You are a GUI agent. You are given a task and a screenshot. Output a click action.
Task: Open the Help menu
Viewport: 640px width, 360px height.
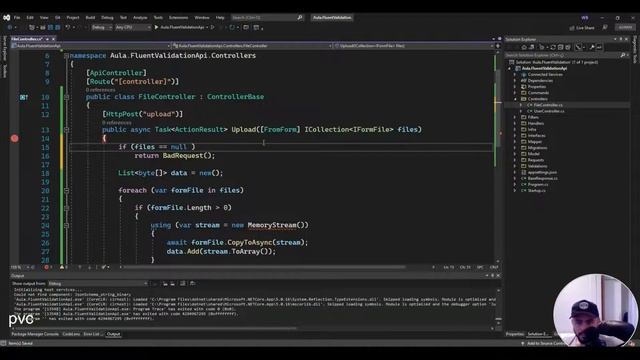click(x=220, y=18)
